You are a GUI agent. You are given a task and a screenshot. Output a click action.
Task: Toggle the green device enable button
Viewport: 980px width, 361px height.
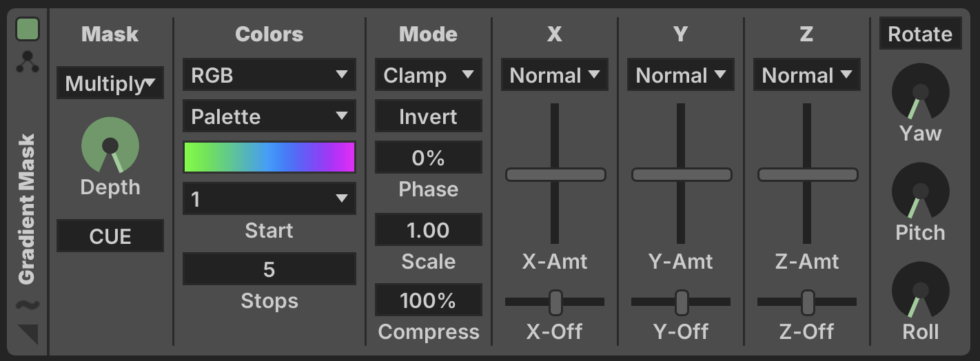[x=28, y=30]
